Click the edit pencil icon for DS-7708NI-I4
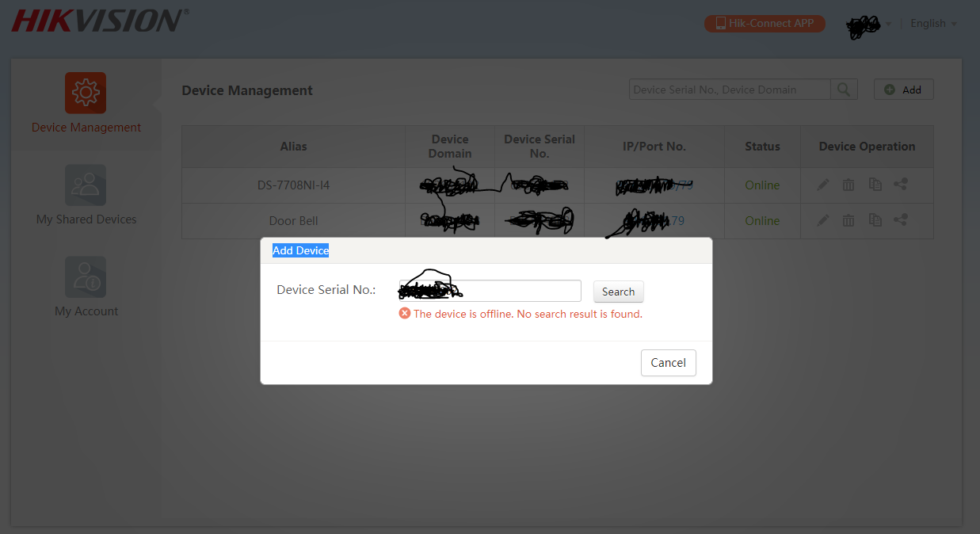Screen dimensions: 980x534 click(x=823, y=185)
